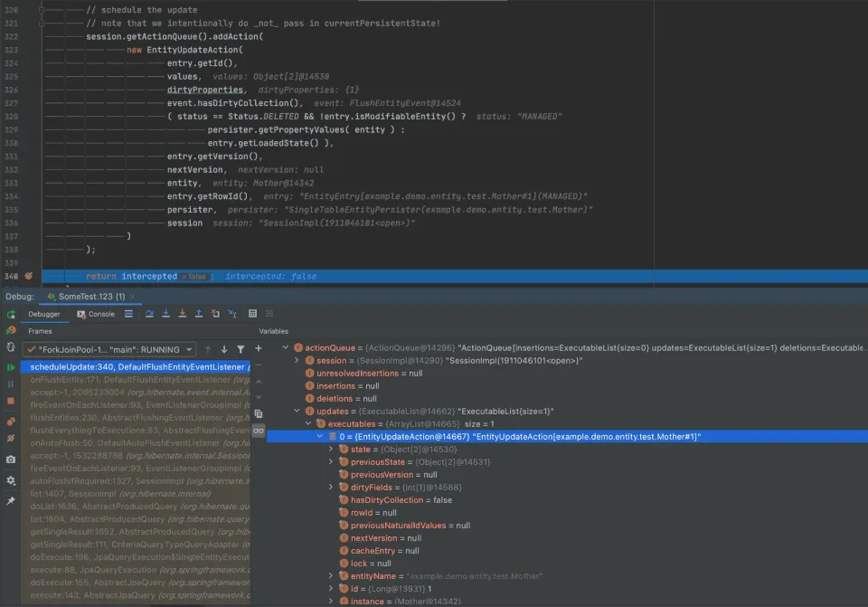Select the hasDirtyCollection = false variable
The image size is (868, 607).
401,500
